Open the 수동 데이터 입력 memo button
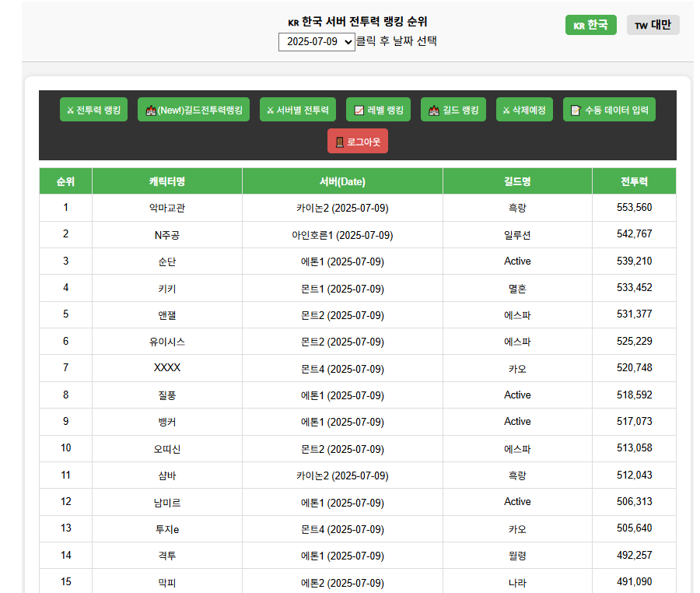 [x=609, y=111]
